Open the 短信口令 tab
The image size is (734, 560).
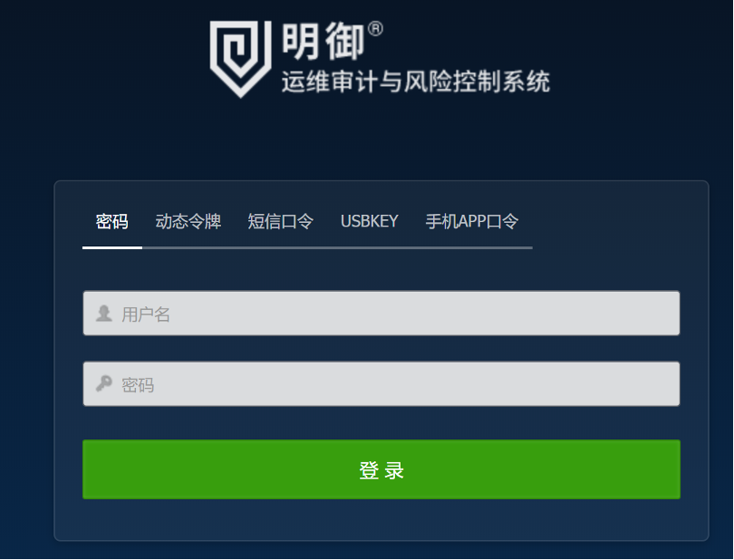[280, 221]
